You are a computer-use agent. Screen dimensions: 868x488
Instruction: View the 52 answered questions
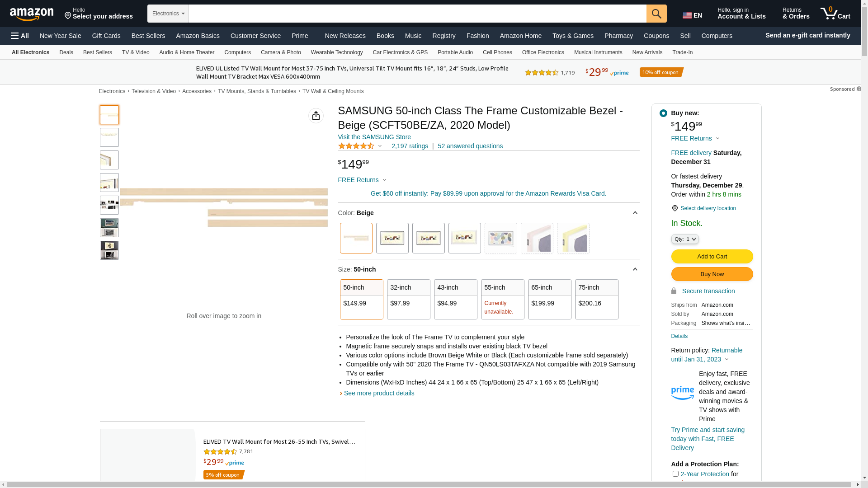click(470, 146)
